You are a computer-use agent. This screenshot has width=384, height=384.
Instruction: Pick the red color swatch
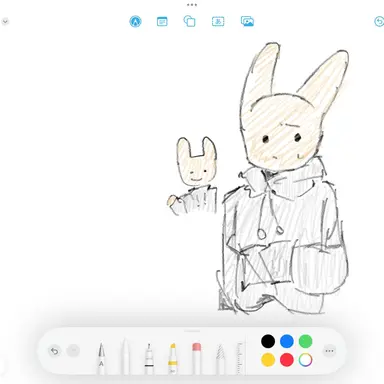(x=287, y=360)
